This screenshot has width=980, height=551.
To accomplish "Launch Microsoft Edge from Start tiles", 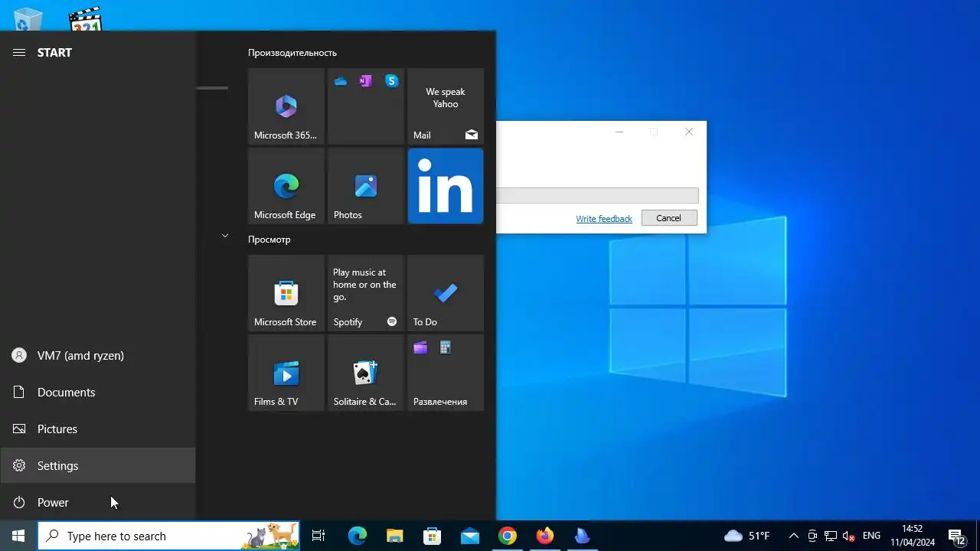I will [x=286, y=186].
